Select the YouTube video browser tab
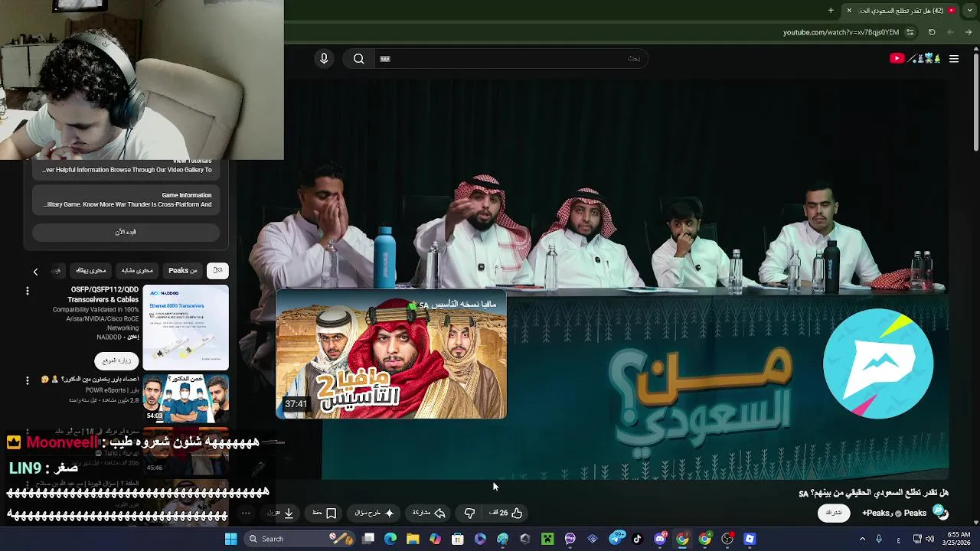Viewport: 980px width, 551px height. 900,11
